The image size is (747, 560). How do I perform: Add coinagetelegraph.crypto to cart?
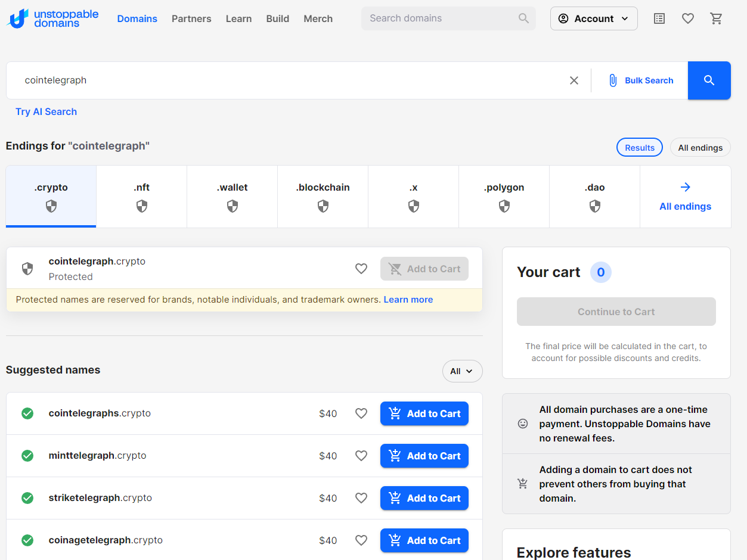coord(424,540)
